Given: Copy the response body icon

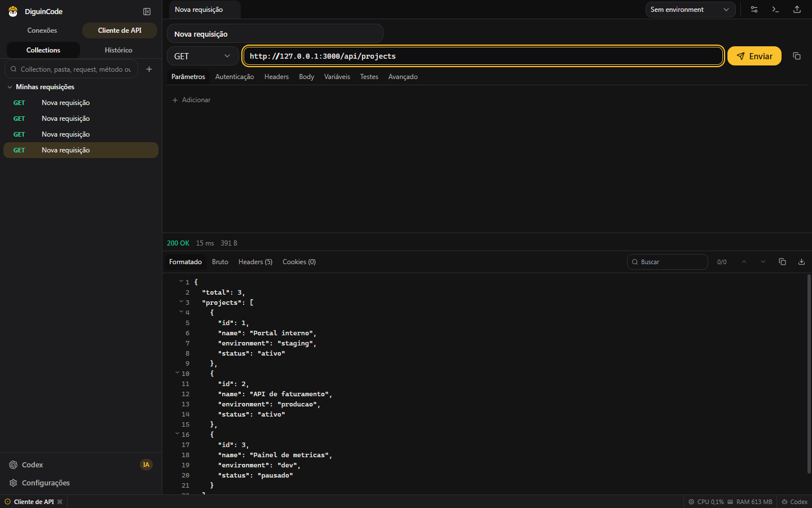Looking at the screenshot, I should 782,262.
